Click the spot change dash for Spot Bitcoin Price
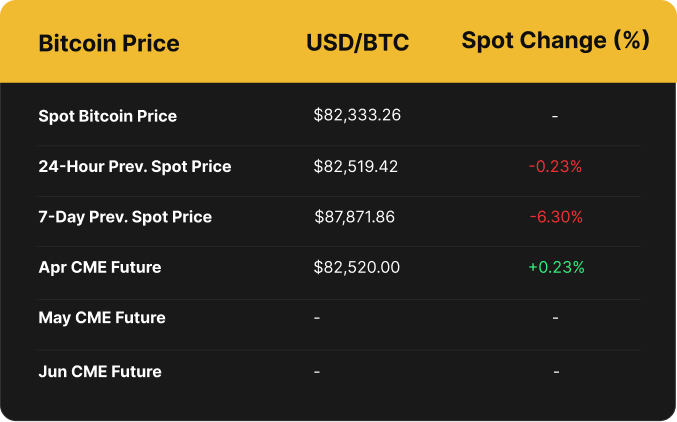This screenshot has width=677, height=422. (555, 116)
